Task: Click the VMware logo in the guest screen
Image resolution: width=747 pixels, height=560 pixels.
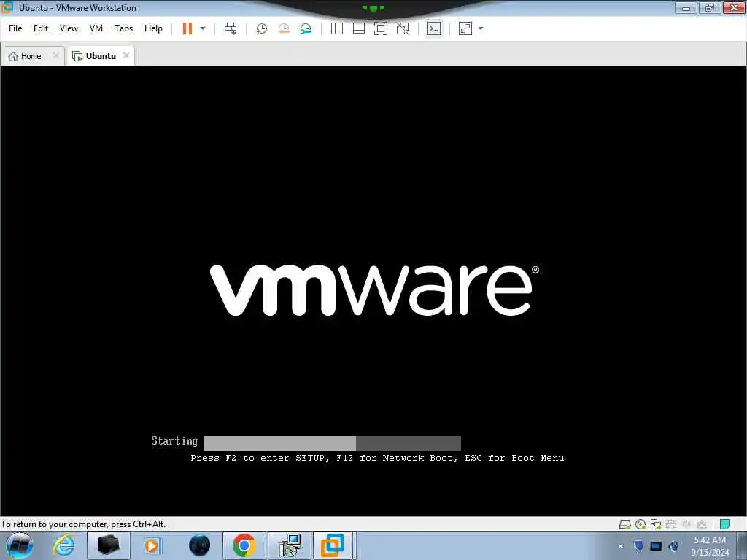Action: click(374, 290)
